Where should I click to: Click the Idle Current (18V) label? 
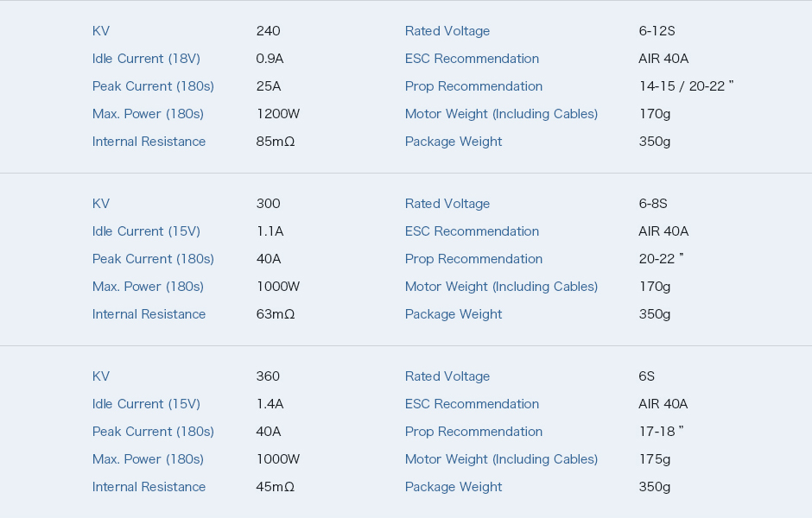[146, 59]
